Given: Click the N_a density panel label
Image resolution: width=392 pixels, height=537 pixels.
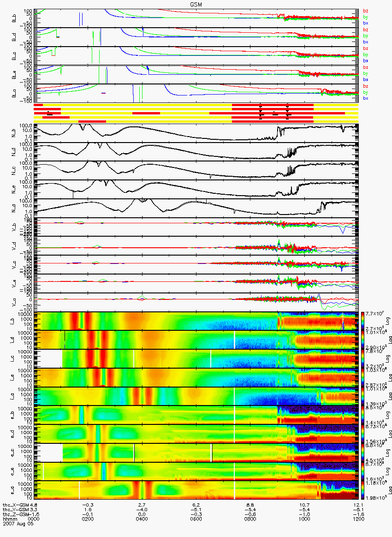Looking at the screenshot, I should tap(14, 208).
